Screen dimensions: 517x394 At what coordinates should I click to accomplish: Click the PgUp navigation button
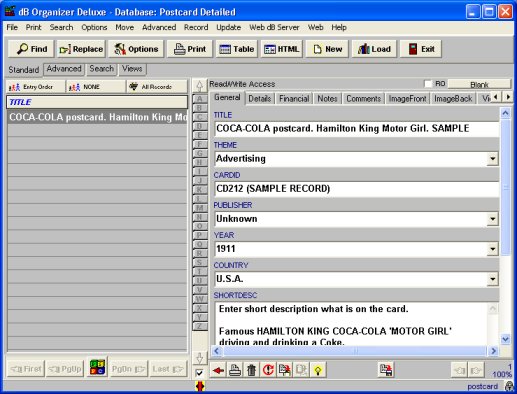click(65, 369)
